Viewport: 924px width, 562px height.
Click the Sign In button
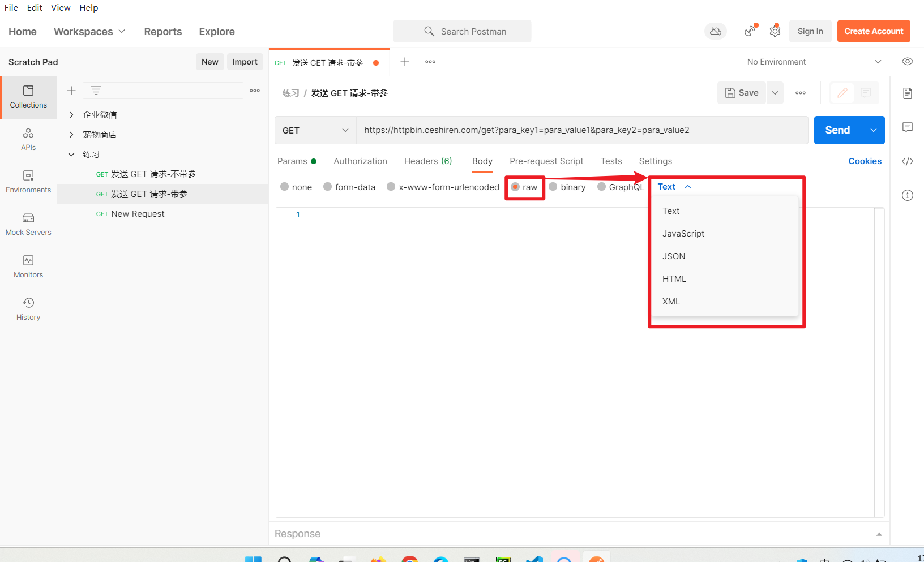pos(810,31)
